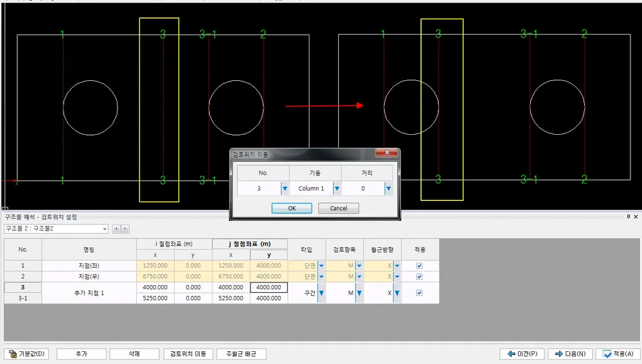Click OK in the 검토위치 이동 dialog
Image resolution: width=642 pixels, height=364 pixels.
291,208
